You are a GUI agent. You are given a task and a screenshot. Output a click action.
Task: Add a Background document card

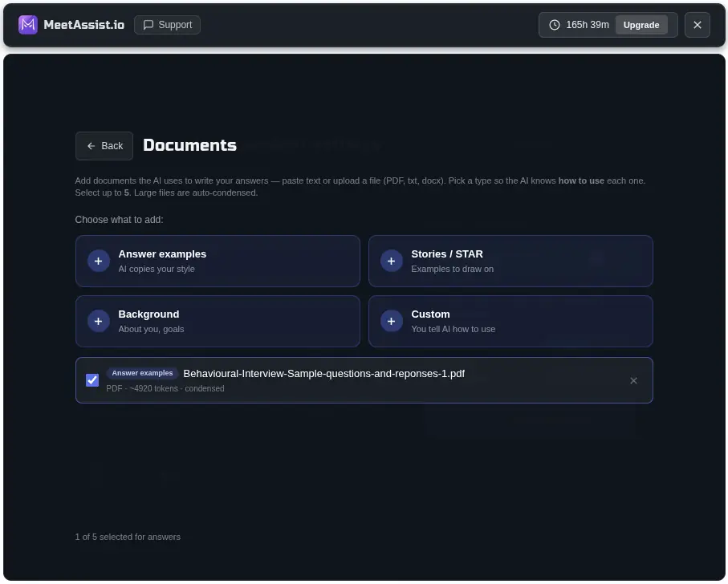(218, 322)
